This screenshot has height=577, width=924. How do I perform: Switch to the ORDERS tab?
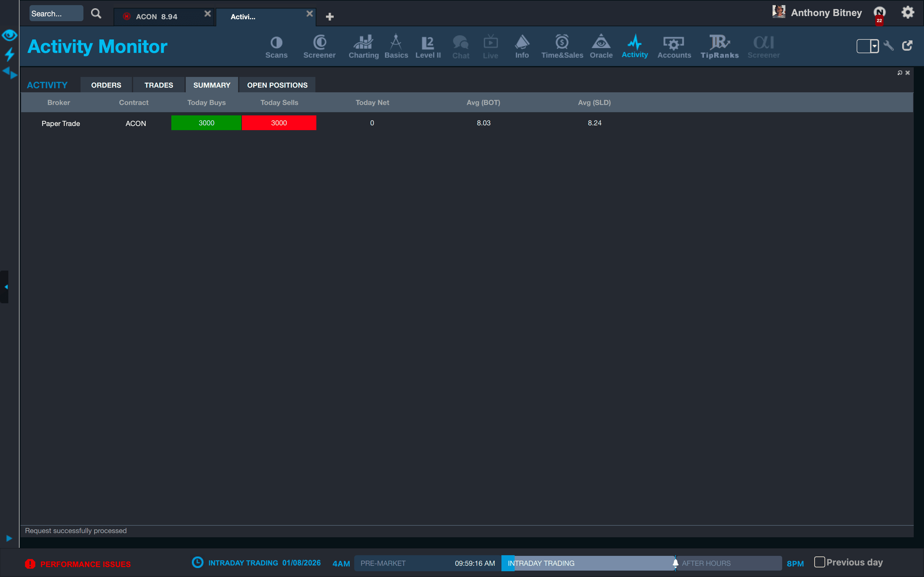106,85
